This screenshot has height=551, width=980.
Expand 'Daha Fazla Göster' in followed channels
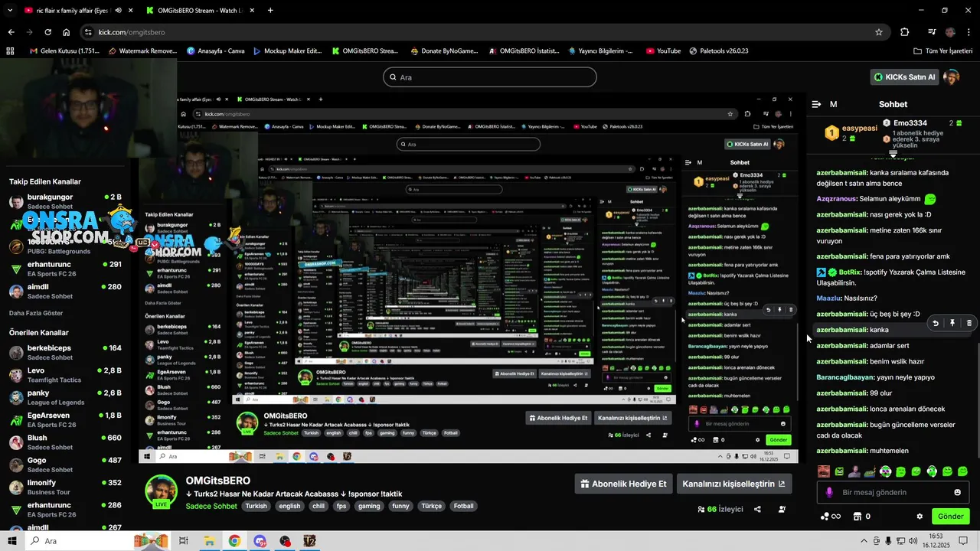point(36,313)
